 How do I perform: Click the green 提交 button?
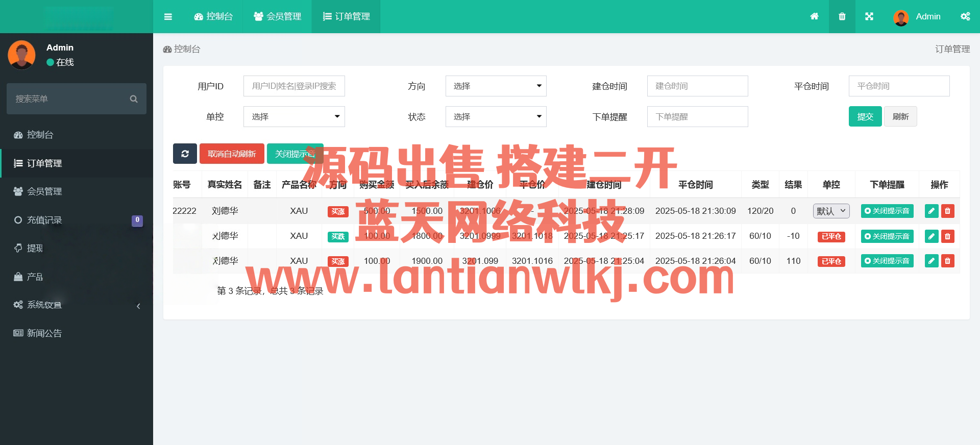(865, 117)
